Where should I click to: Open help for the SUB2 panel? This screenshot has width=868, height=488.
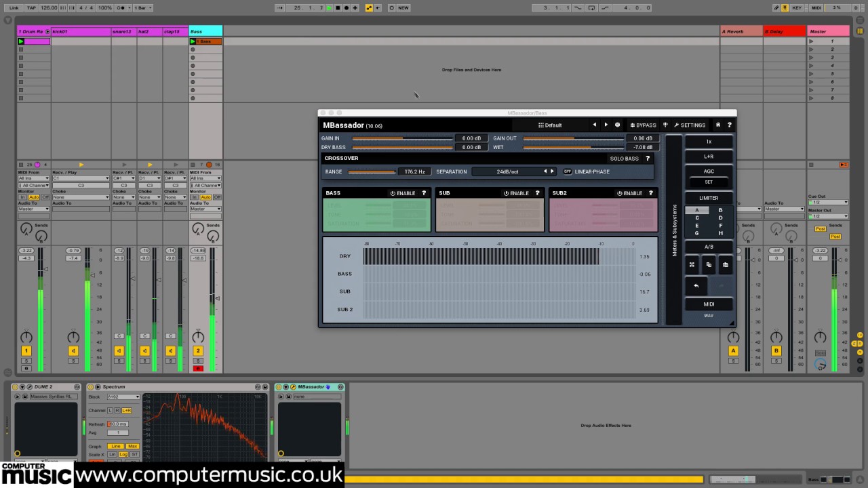[x=650, y=193]
